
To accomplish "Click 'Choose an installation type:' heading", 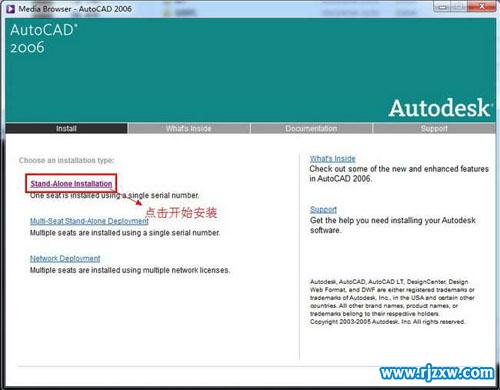I will click(66, 160).
